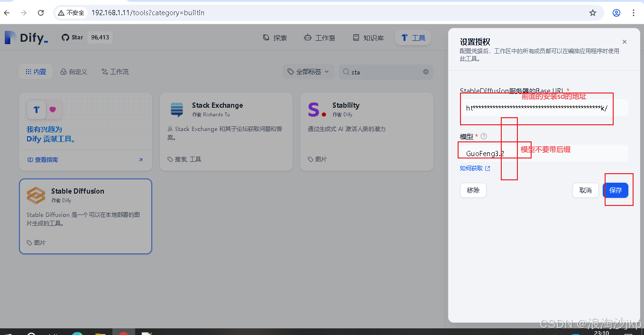This screenshot has width=644, height=335.
Task: Open the browser profile avatar icon
Action: pyautogui.click(x=616, y=13)
